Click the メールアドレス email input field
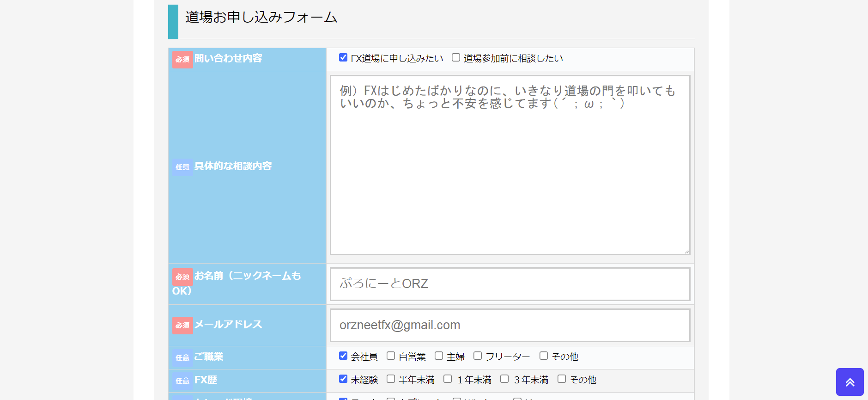Viewport: 868px width, 400px height. tap(510, 326)
